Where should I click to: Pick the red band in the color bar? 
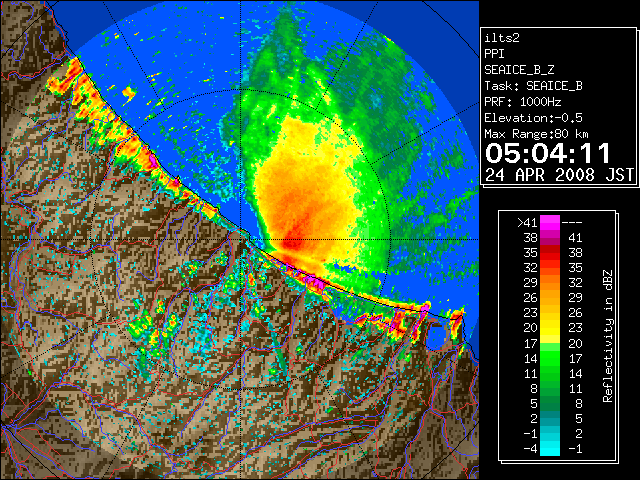(550, 253)
